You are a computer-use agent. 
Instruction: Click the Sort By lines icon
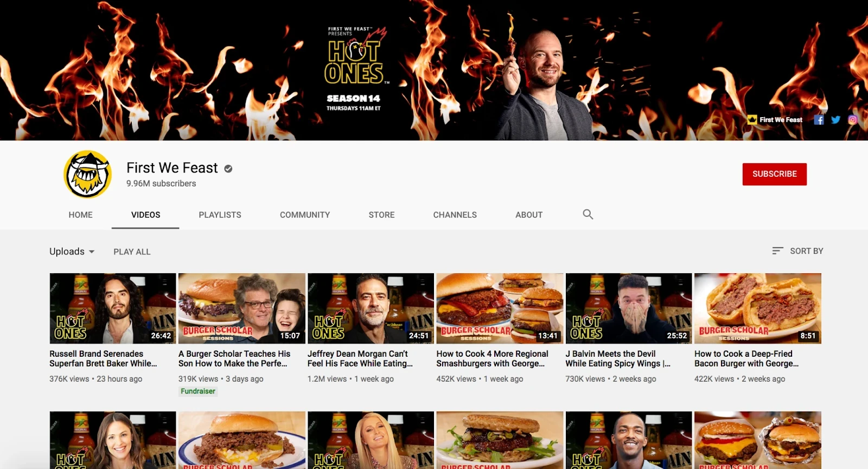(777, 251)
